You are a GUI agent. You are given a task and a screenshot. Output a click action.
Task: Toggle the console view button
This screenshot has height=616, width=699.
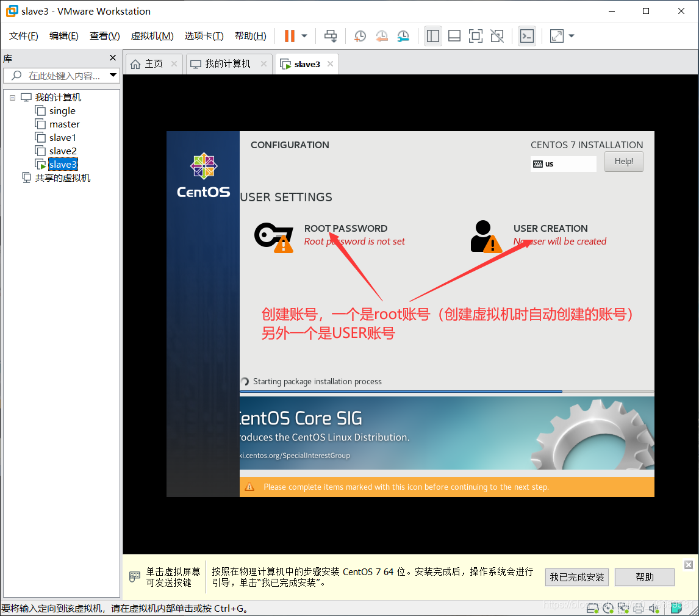(527, 36)
